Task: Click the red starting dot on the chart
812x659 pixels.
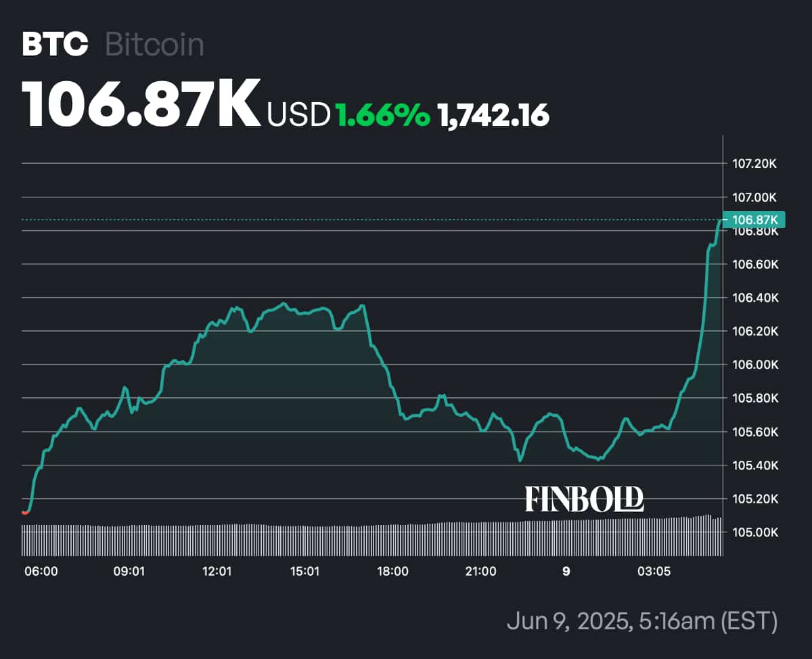Action: [25, 512]
